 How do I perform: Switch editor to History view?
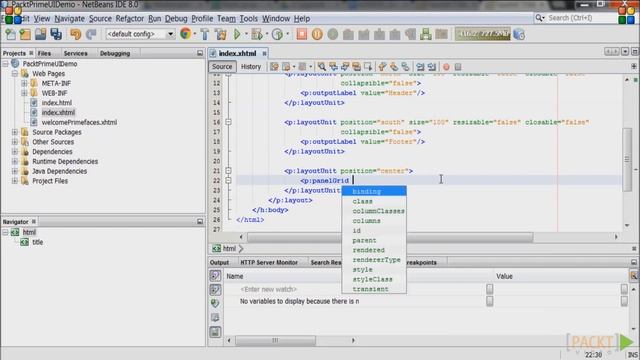251,67
